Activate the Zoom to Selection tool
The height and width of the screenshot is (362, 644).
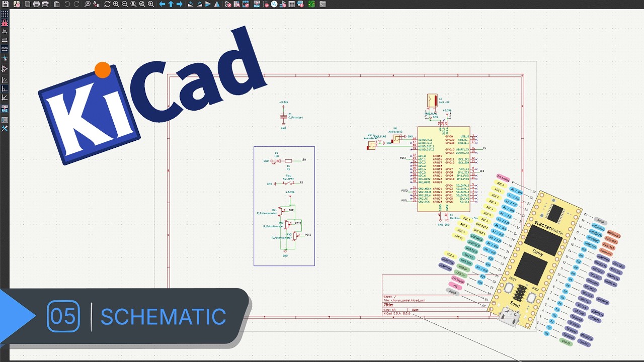tap(150, 4)
